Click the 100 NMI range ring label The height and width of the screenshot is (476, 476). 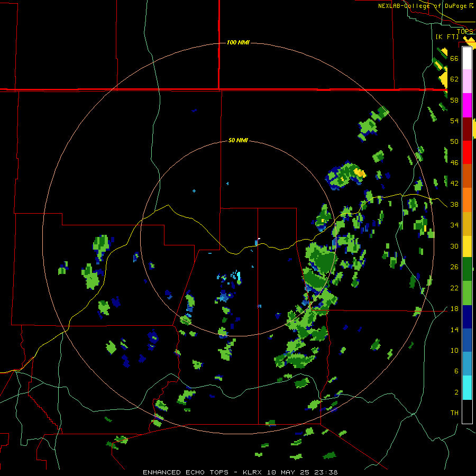238,42
